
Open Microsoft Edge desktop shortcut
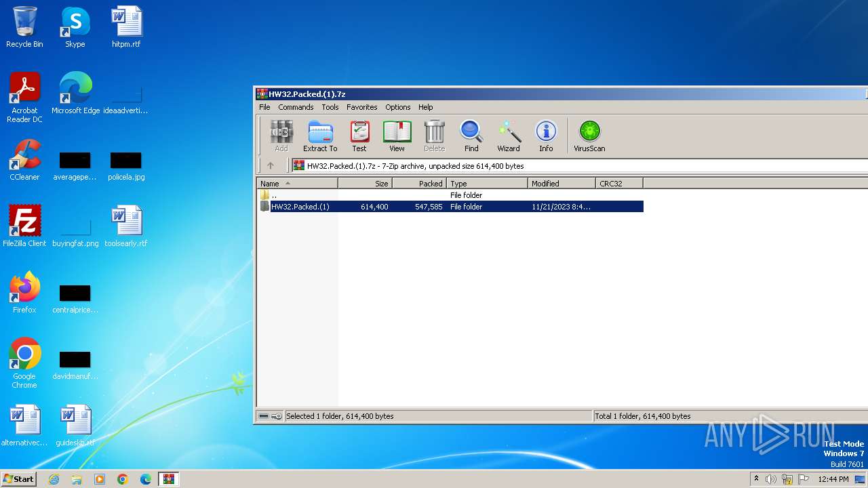[75, 94]
